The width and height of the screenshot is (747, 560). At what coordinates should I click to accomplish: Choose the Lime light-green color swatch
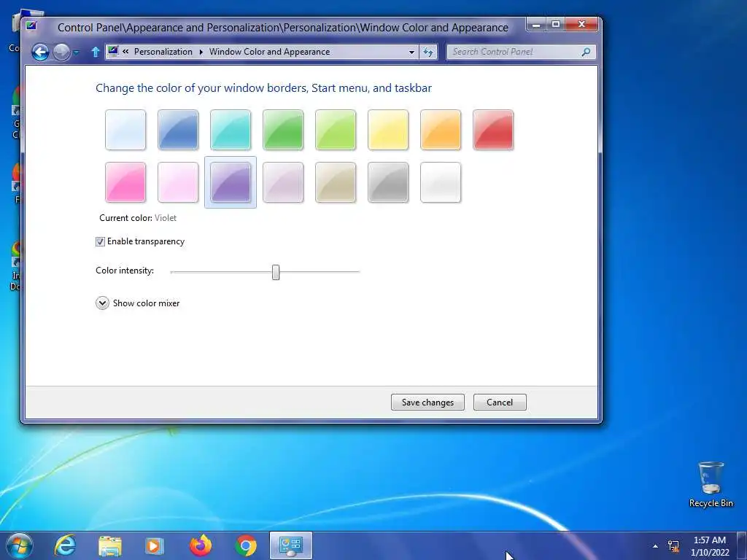coord(336,130)
